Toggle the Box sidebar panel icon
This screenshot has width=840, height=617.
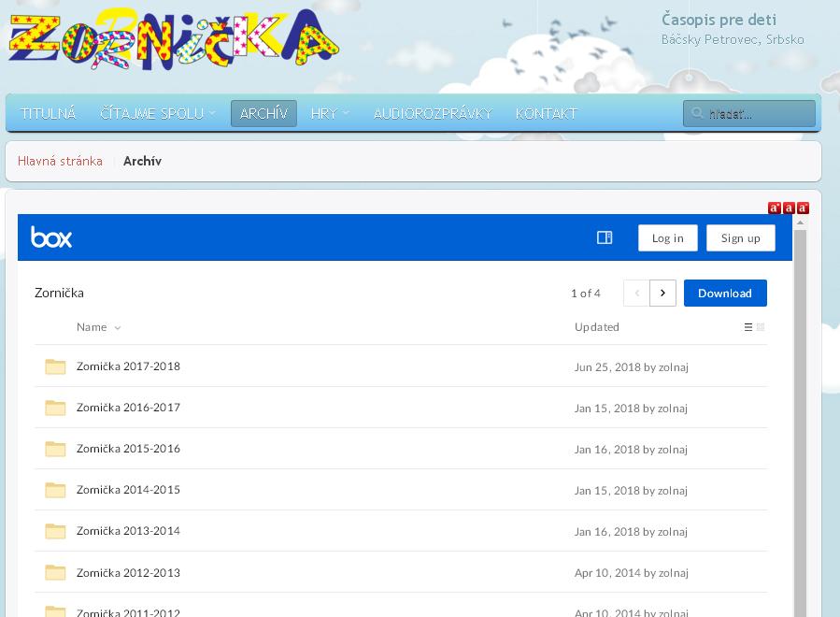pyautogui.click(x=605, y=237)
